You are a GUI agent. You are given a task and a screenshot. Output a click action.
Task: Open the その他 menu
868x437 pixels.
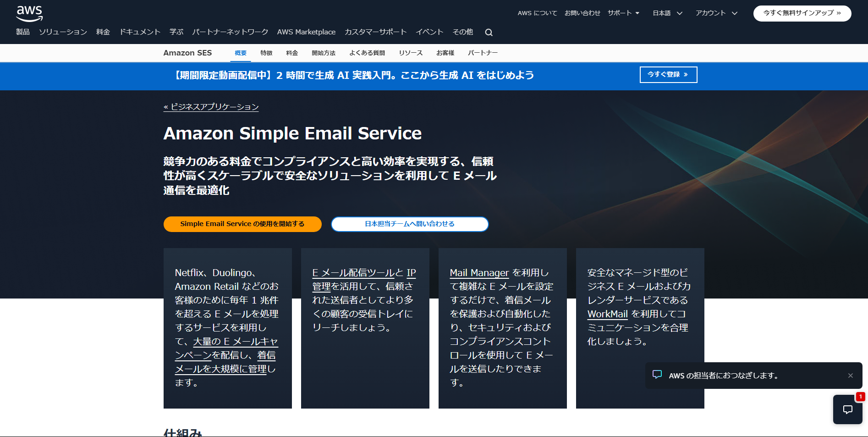click(463, 32)
